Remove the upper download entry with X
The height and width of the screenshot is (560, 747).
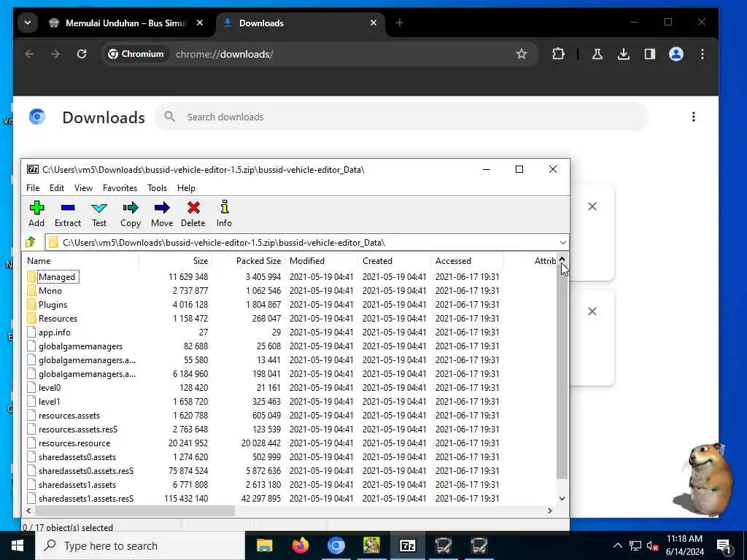tap(592, 206)
